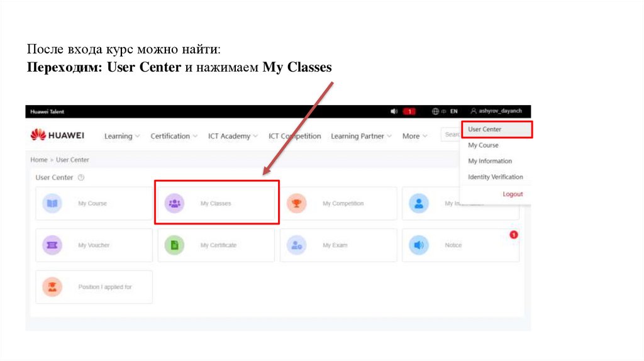Click the Position I applied for icon
644x361 pixels.
click(52, 287)
